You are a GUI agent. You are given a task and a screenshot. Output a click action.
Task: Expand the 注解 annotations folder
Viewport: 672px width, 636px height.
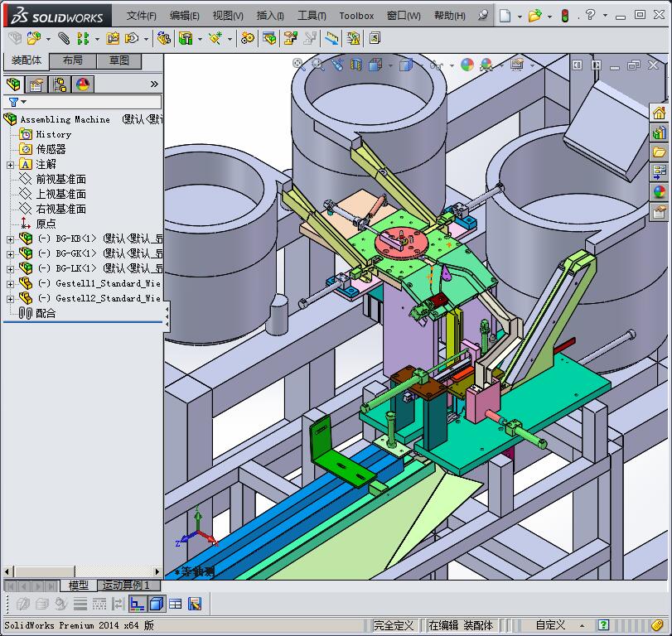pos(10,164)
